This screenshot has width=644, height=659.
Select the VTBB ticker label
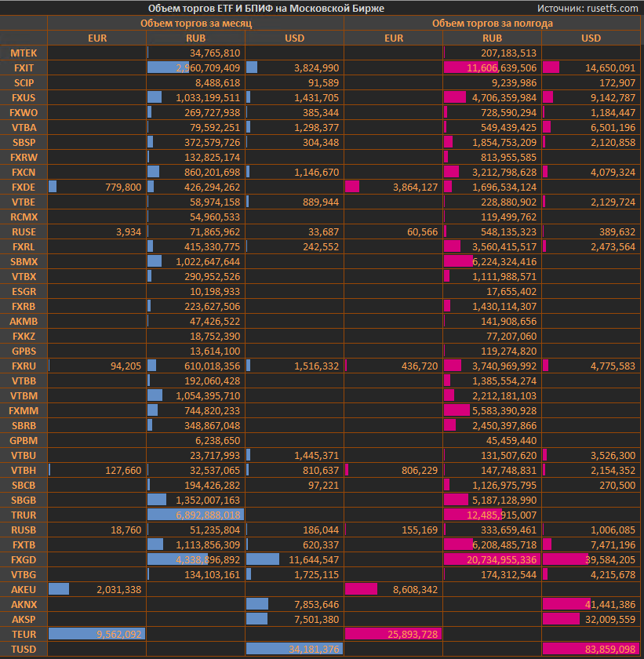[x=24, y=381]
